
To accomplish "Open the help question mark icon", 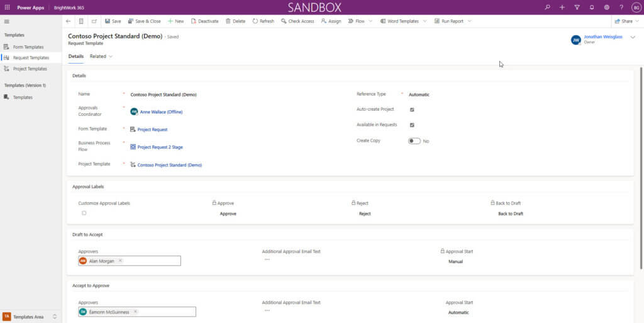I will click(621, 8).
